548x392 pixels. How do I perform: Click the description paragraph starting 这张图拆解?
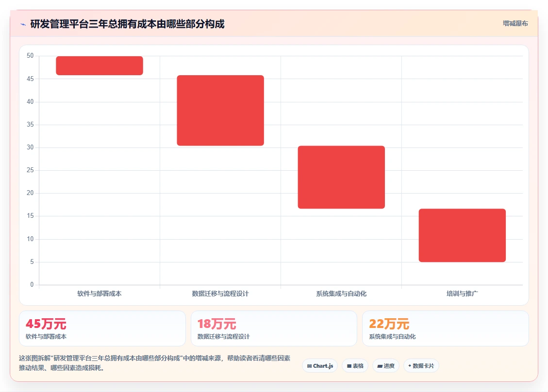pos(154,363)
